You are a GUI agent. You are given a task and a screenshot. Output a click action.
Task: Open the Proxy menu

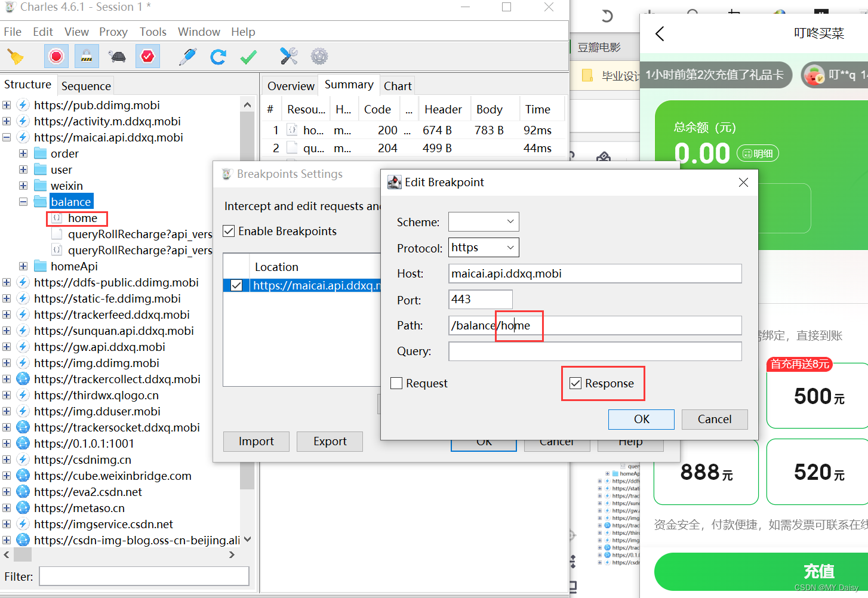[x=113, y=32]
